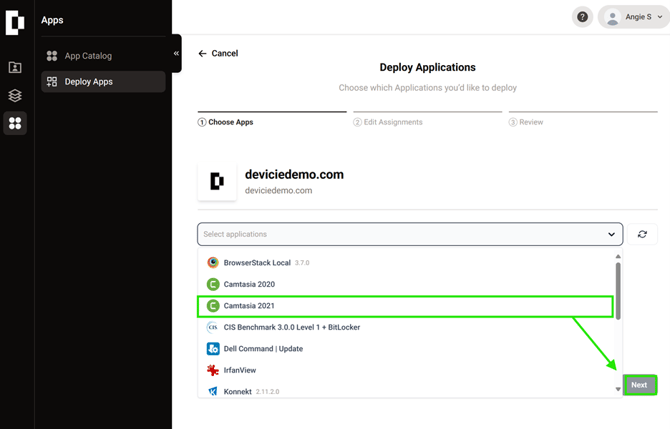This screenshot has width=670, height=429.
Task: Click the IrfanView app icon
Action: (x=213, y=370)
